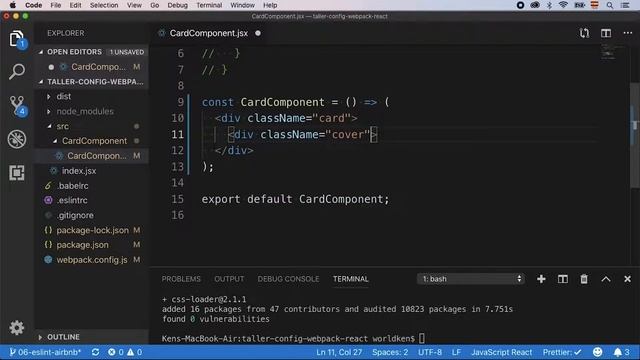Create a new terminal with plus icon
Image resolution: width=640 pixels, height=360 pixels.
point(541,279)
